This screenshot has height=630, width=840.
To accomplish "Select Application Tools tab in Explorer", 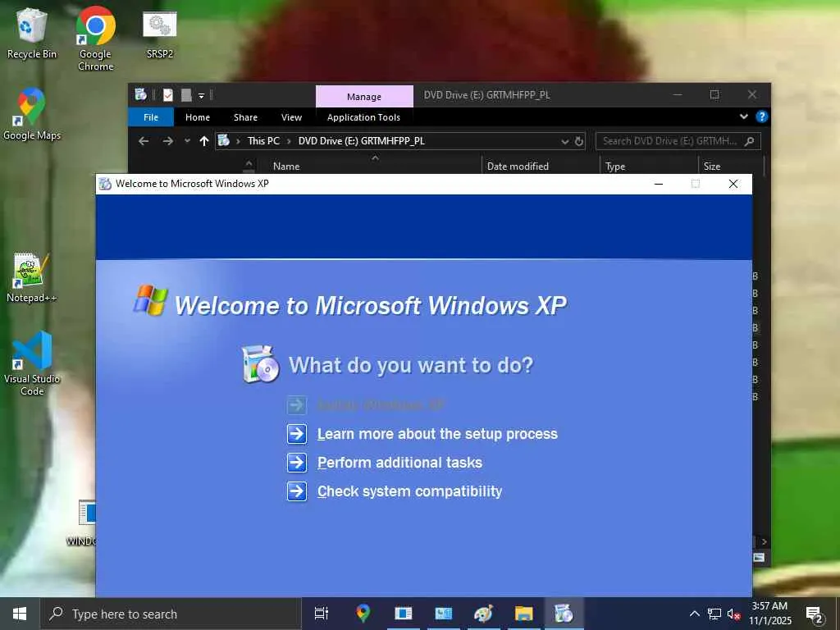I will (x=363, y=117).
